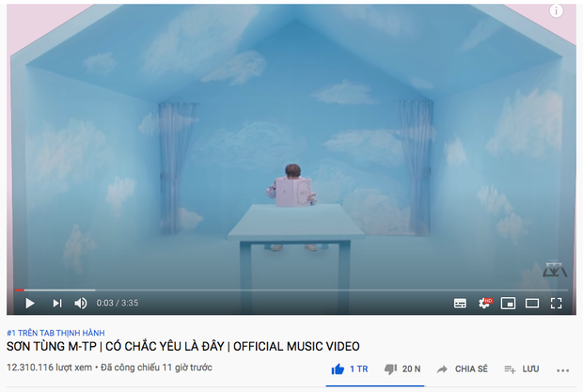Viewport: 583px width, 392px height.
Task: Open the HD settings gear
Action: point(485,303)
